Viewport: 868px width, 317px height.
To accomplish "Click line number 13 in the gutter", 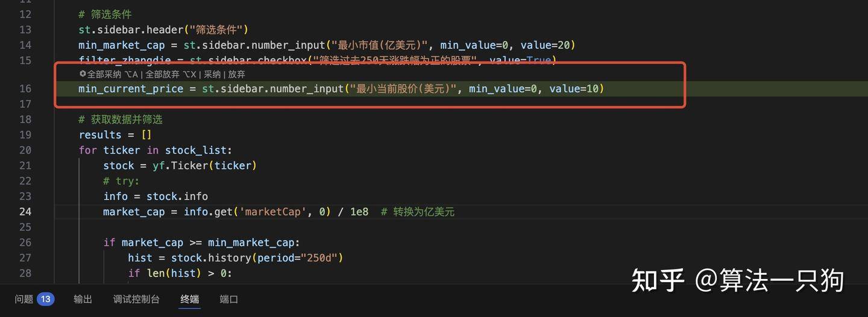I will [x=25, y=30].
